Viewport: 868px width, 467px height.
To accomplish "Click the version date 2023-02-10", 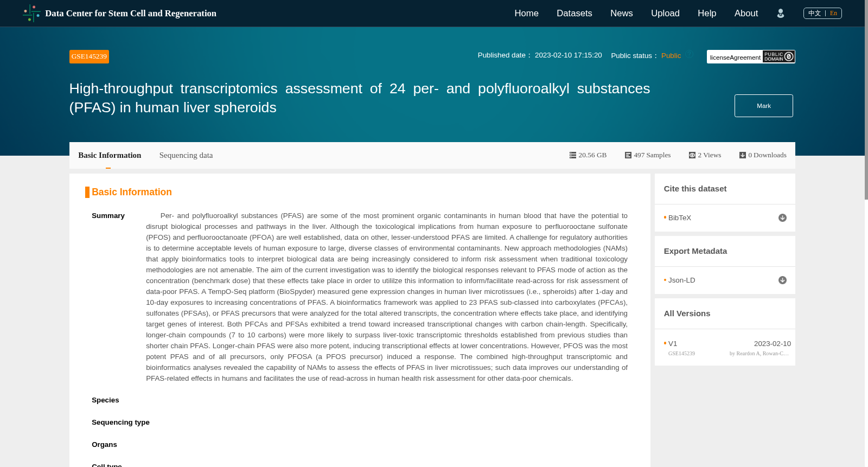I will [772, 343].
